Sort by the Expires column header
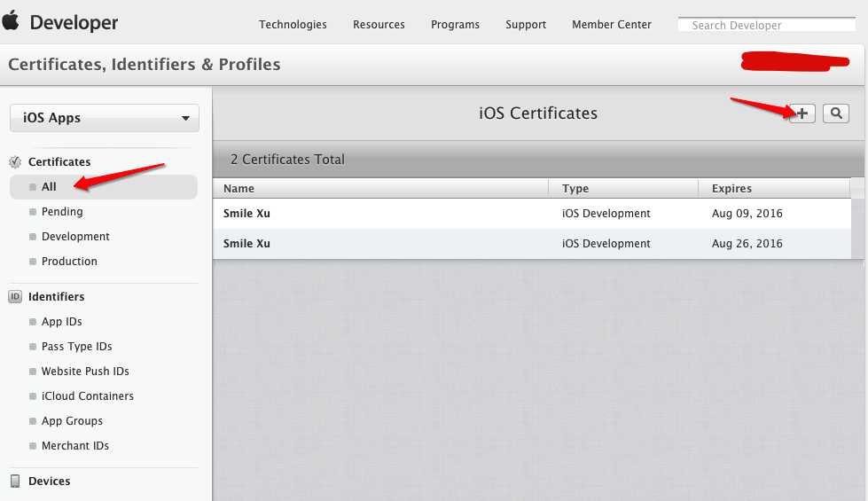Screen dimensions: 868x501 pos(731,189)
